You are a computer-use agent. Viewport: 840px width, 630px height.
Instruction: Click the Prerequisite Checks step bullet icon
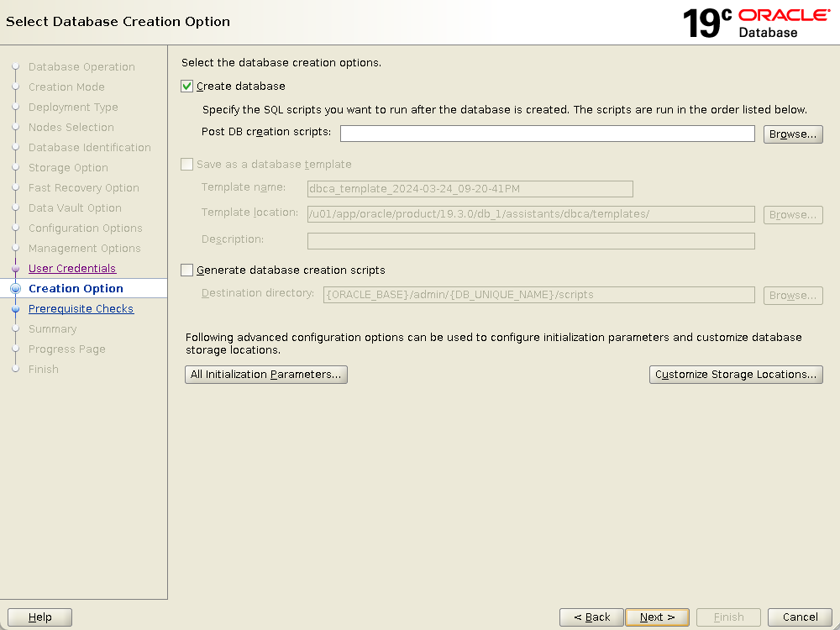pos(15,309)
